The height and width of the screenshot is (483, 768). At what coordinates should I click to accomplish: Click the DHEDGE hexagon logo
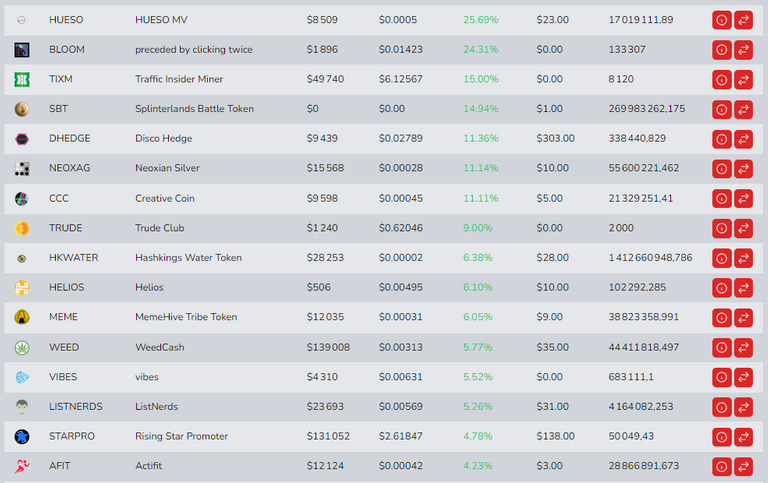point(22,139)
